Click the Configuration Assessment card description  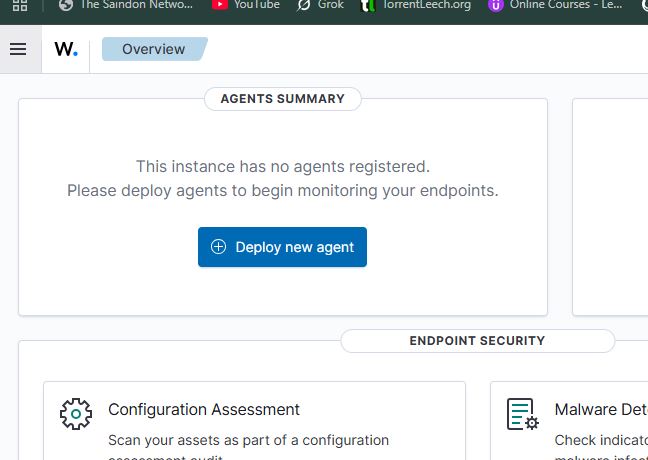point(248,448)
